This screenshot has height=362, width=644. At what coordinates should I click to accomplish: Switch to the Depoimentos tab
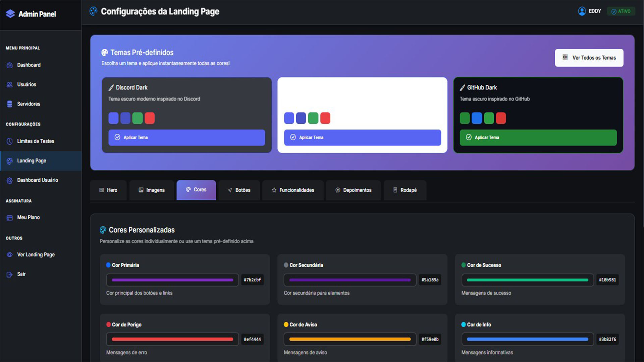click(354, 190)
